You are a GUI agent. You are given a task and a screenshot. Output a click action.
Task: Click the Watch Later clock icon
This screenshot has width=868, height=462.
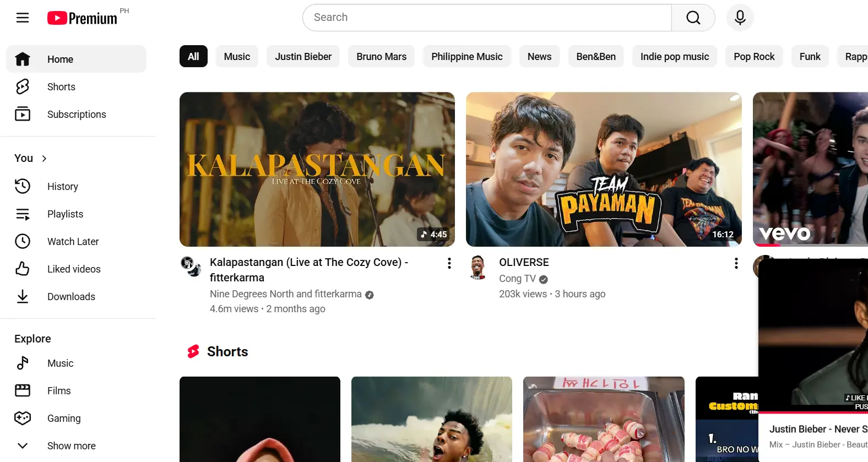(23, 241)
